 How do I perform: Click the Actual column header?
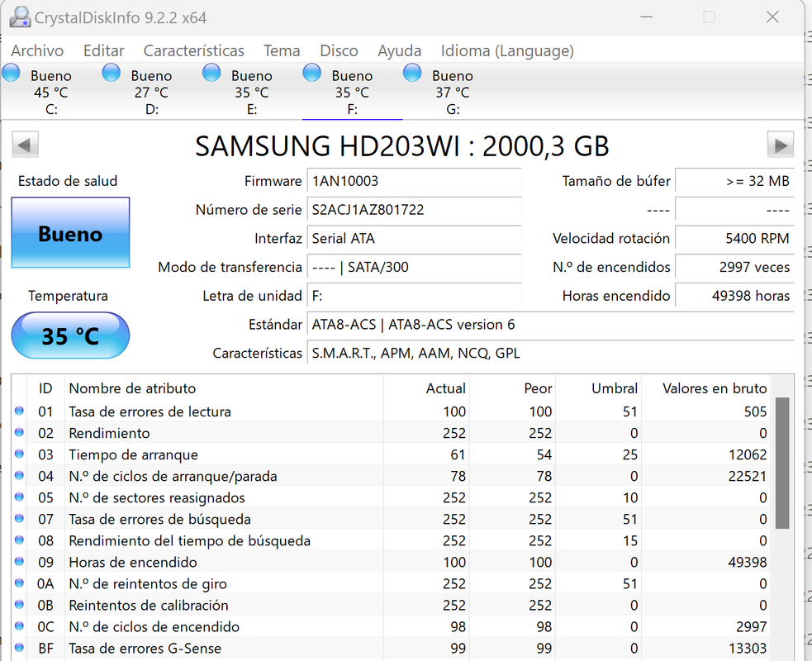(x=426, y=388)
